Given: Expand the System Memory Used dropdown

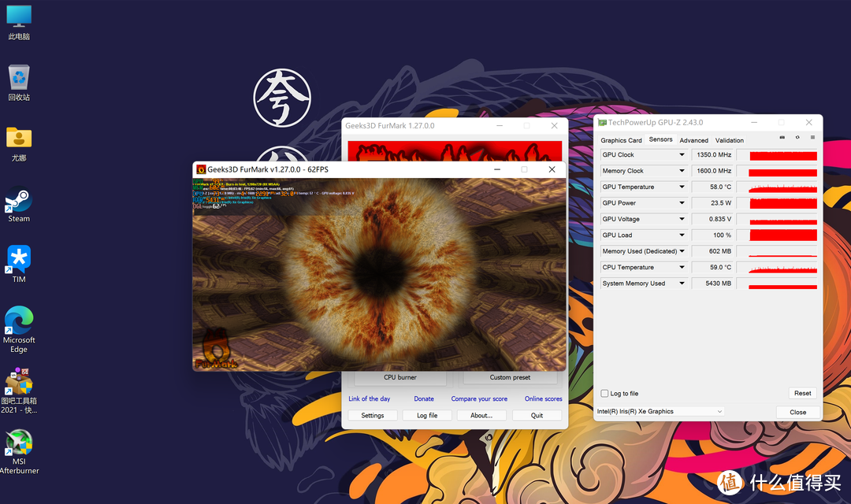Looking at the screenshot, I should click(x=682, y=283).
